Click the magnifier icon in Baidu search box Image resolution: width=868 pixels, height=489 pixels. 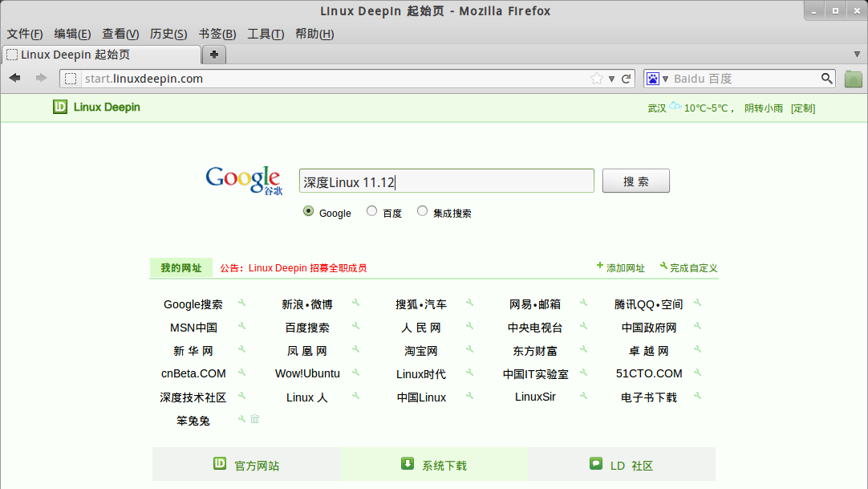tap(827, 79)
